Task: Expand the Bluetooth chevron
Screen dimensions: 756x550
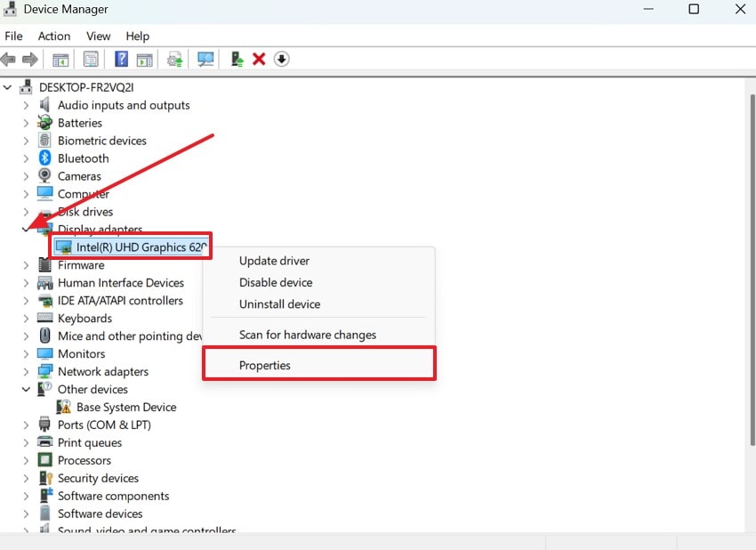Action: [x=26, y=158]
